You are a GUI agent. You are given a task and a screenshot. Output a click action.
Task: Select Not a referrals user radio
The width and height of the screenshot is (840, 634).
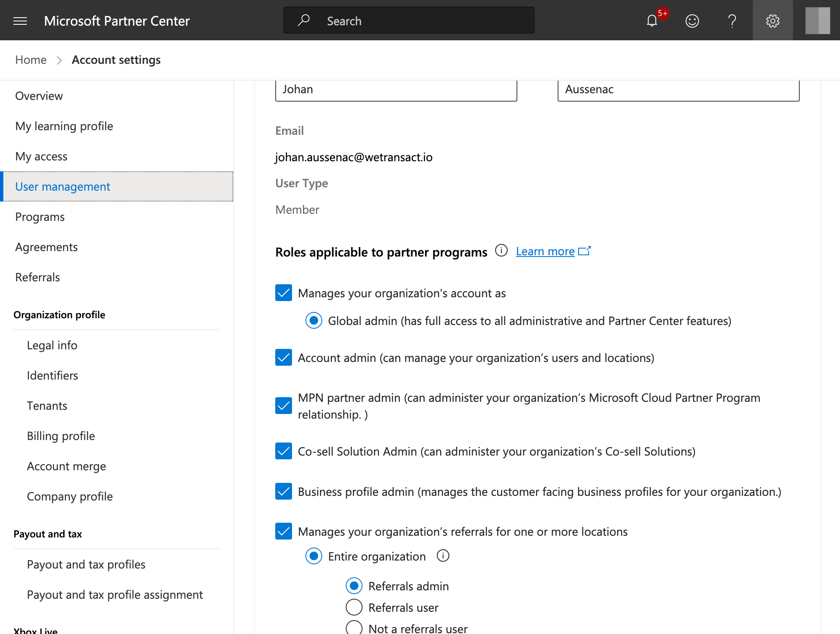[x=354, y=628]
